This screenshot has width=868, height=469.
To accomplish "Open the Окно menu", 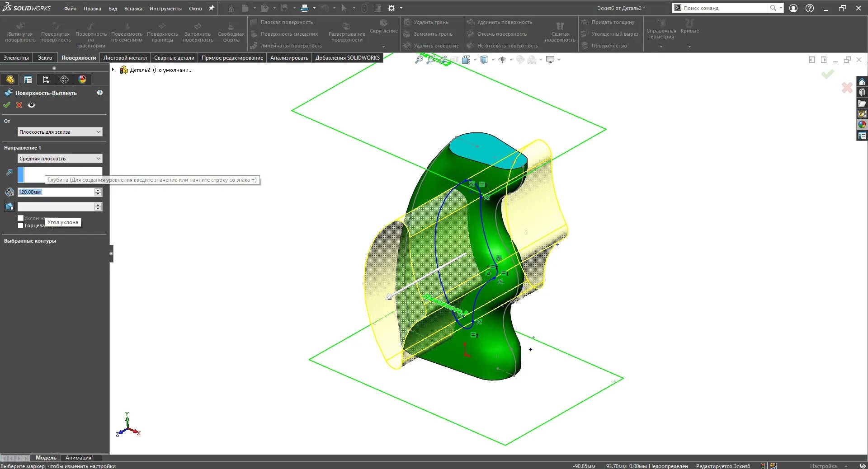I will pos(195,9).
